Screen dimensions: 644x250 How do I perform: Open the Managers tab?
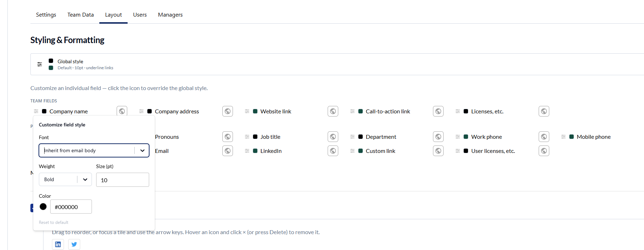(x=170, y=15)
